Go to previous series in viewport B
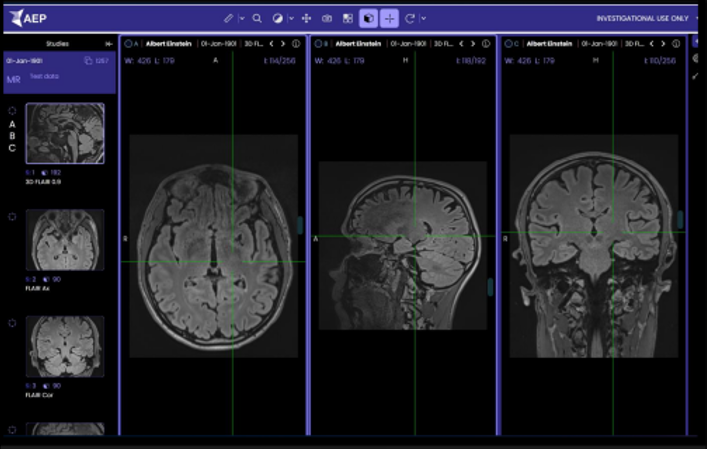 click(x=461, y=44)
